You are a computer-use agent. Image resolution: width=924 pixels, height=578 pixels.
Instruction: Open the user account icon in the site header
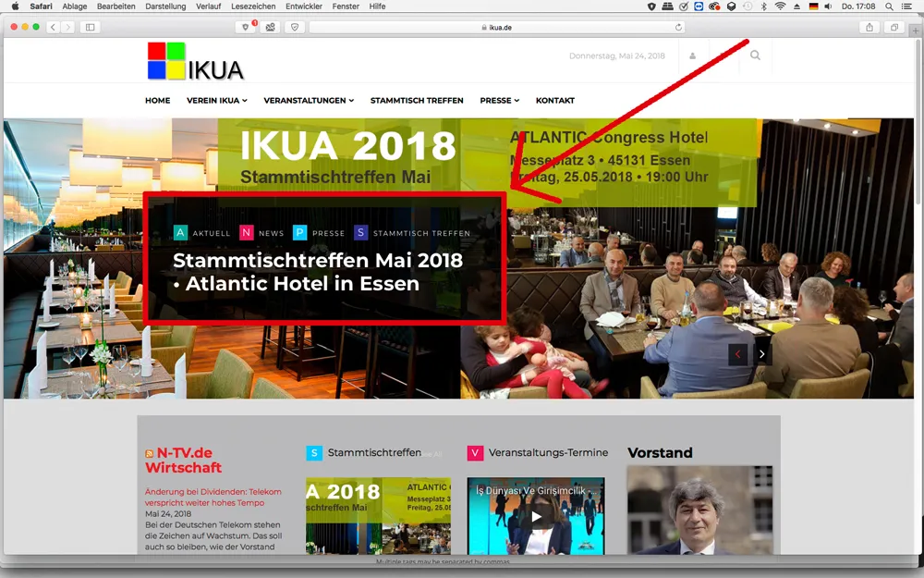693,56
